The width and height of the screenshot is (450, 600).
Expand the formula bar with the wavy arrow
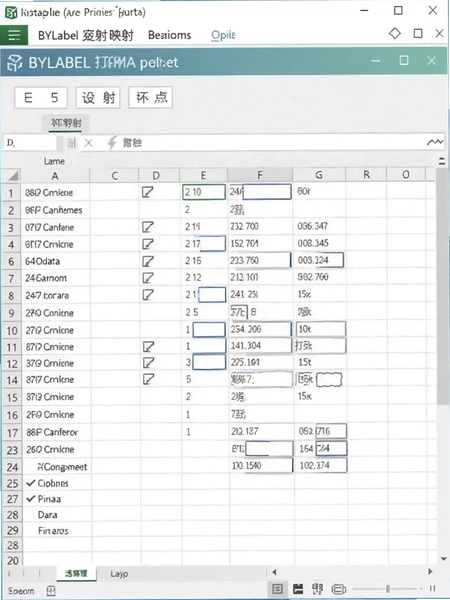[435, 142]
